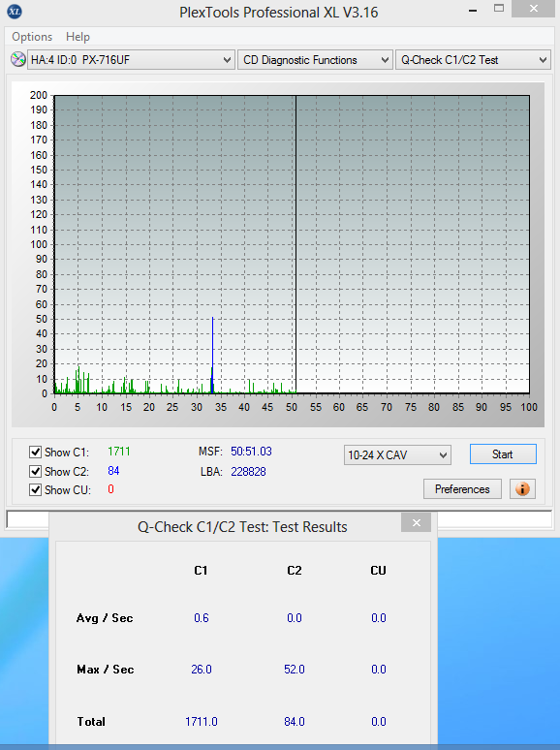Click the Avg / Sec row label
Screen dimensions: 560x750
[x=105, y=618]
